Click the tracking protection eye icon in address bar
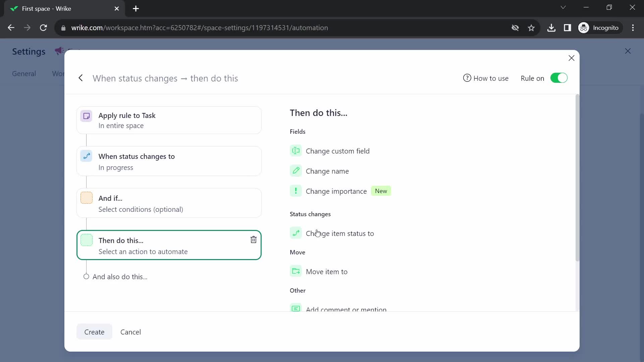 (x=515, y=28)
